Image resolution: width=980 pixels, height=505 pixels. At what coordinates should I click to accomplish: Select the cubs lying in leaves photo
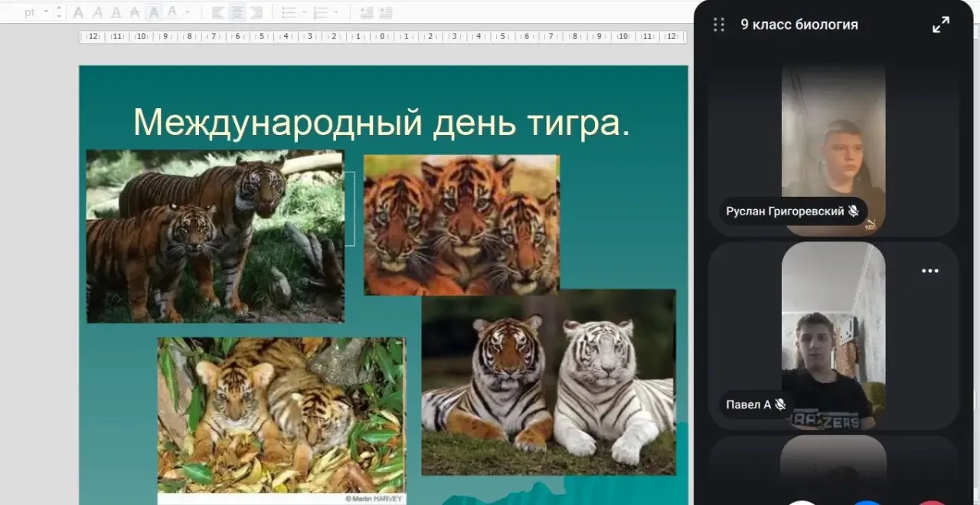(282, 421)
